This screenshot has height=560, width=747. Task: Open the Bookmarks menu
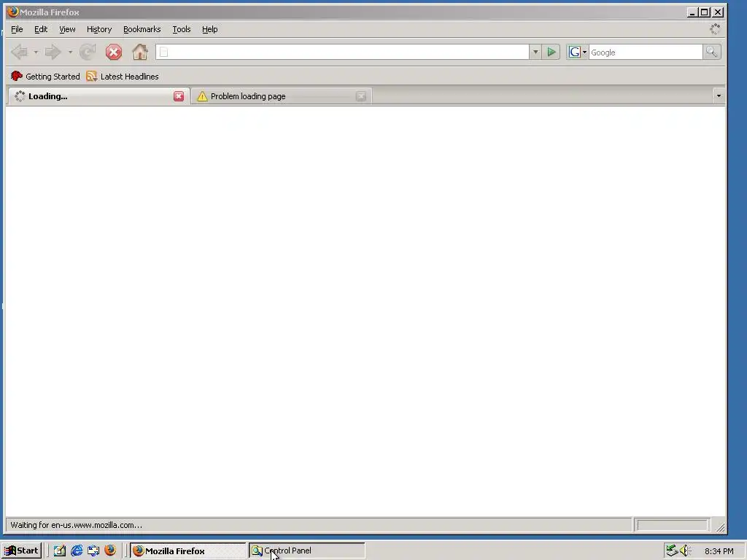[142, 29]
